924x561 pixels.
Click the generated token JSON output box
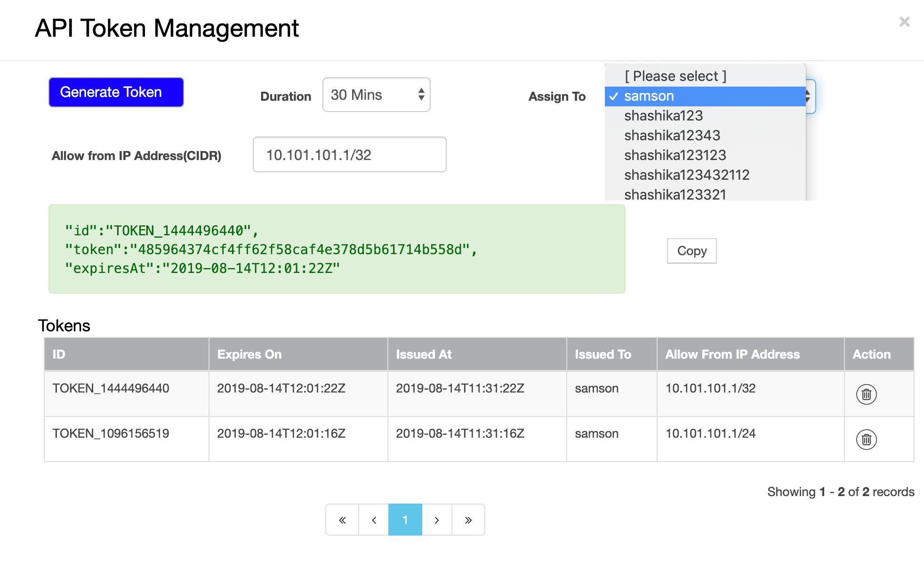point(337,249)
